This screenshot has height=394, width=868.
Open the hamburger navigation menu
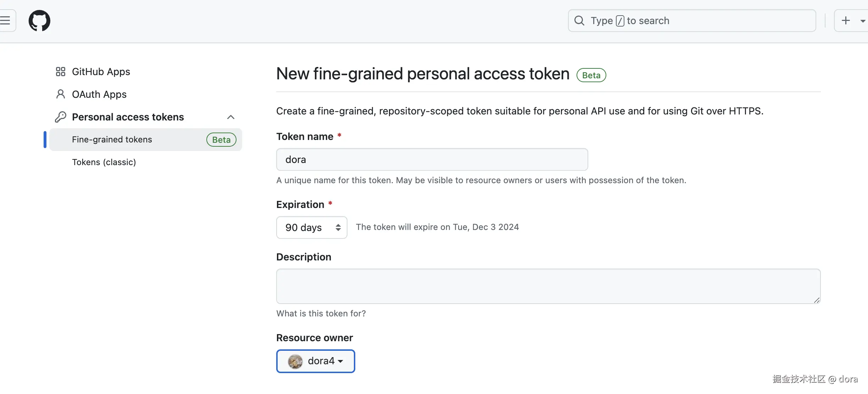5,21
